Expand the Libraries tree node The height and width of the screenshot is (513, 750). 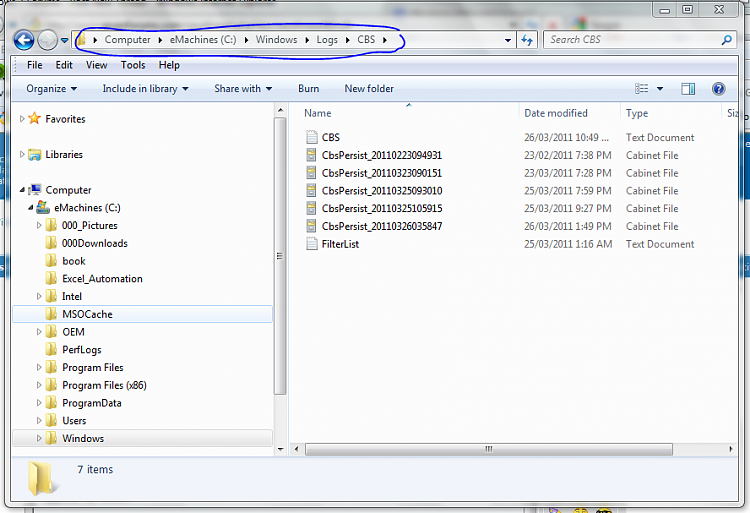pyautogui.click(x=22, y=154)
